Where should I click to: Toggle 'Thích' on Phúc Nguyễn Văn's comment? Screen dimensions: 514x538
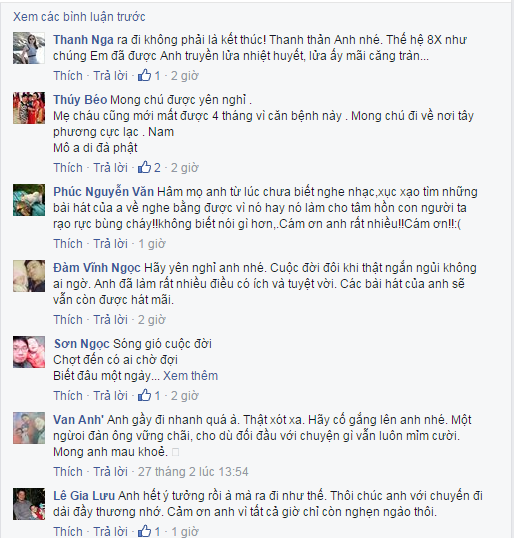(x=68, y=244)
